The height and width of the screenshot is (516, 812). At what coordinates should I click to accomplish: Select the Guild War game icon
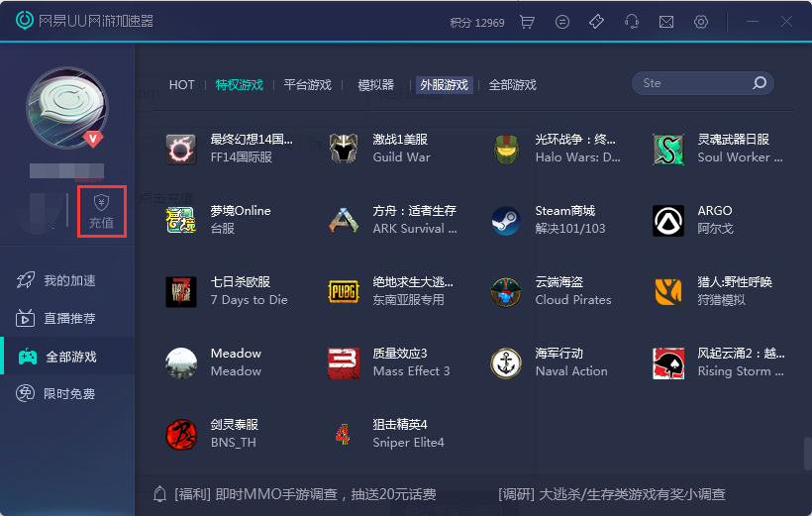[344, 150]
